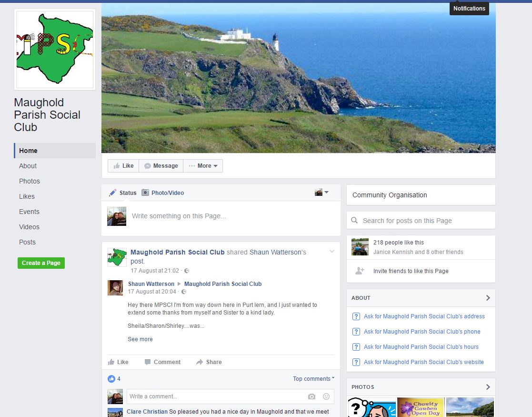
Task: Click Ask for Maughold Parish Social Club's phone
Action: tap(422, 331)
